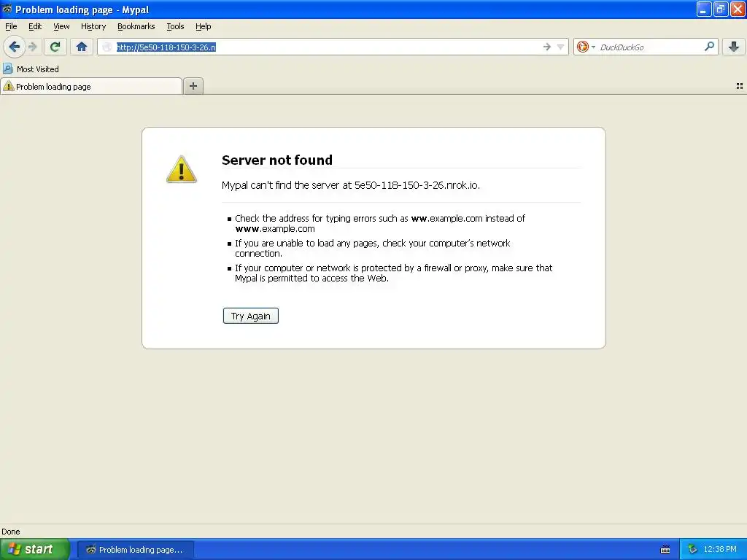Click the Go arrow in address bar
Viewport: 747px width, 560px height.
click(x=546, y=47)
